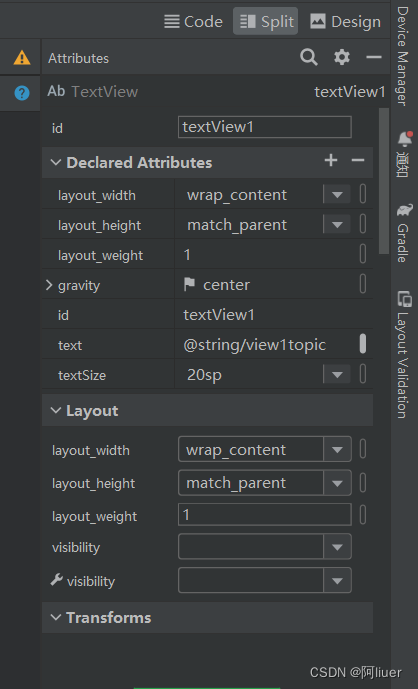Screen dimensions: 418x689
Task: Open the Gradle tool window
Action: tap(404, 233)
